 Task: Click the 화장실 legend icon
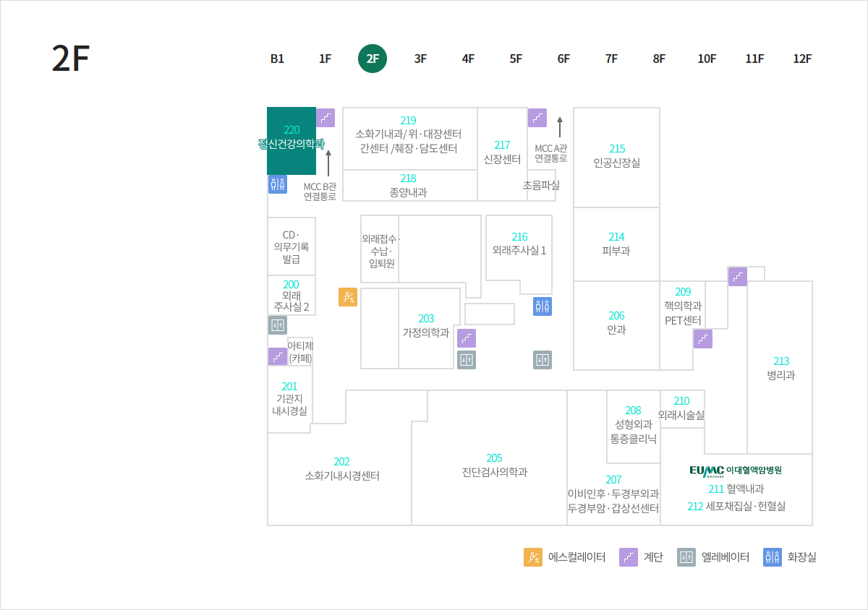(773, 557)
